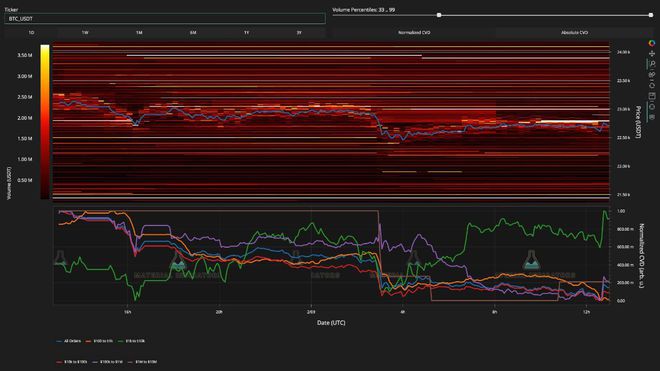Select the zoom magnifier tool in modebar
660x371 pixels.
(x=652, y=64)
